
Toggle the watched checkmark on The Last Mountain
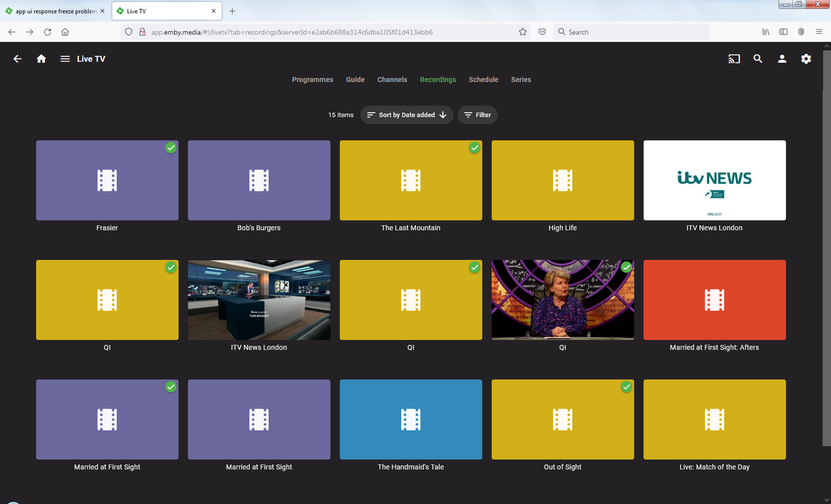(474, 147)
